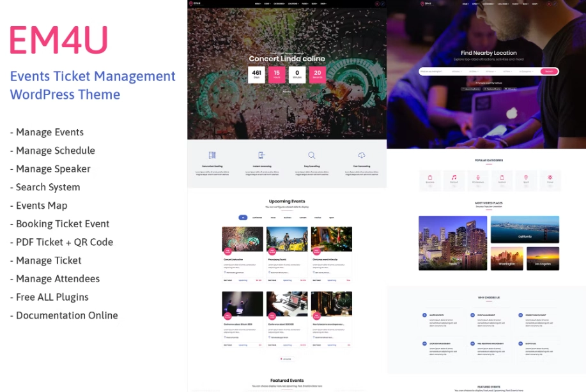This screenshot has width=586, height=392.
Task: Select the Travel category icon
Action: tap(550, 178)
